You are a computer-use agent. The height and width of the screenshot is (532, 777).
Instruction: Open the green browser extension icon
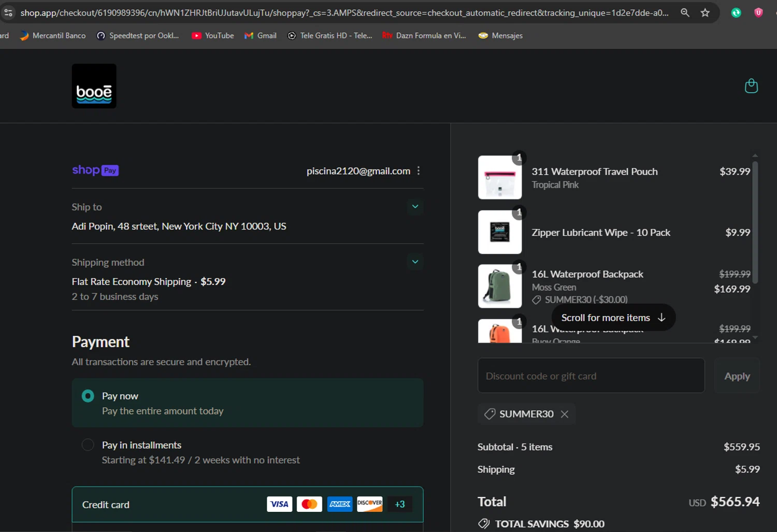(x=736, y=12)
